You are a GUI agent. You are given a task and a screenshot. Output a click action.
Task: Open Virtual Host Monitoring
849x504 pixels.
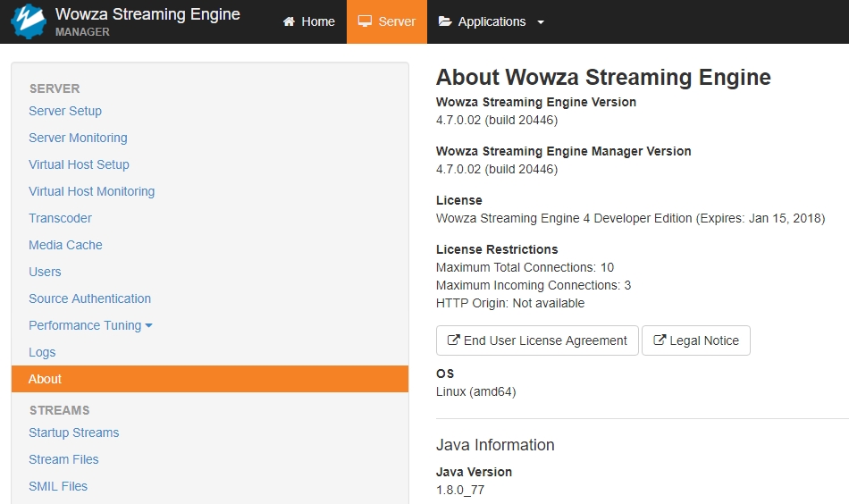91,191
